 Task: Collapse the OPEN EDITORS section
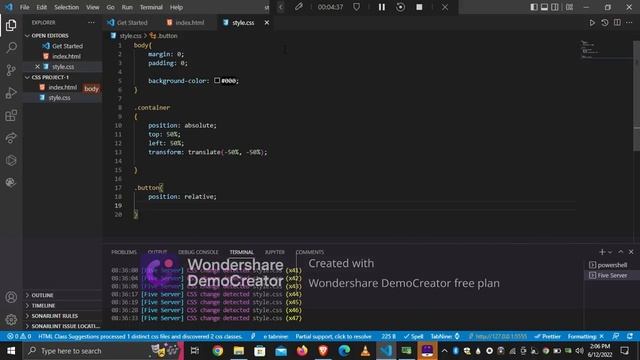(50, 36)
